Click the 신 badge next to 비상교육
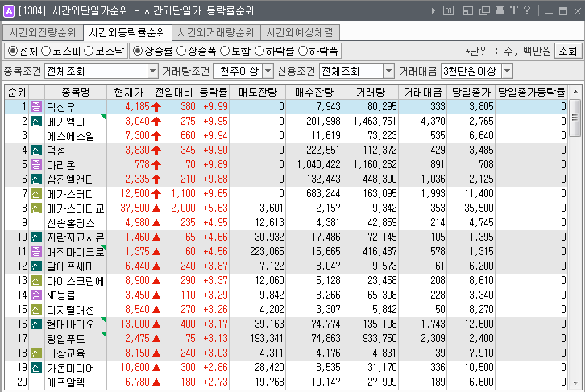This screenshot has width=585, height=392. pyautogui.click(x=36, y=353)
